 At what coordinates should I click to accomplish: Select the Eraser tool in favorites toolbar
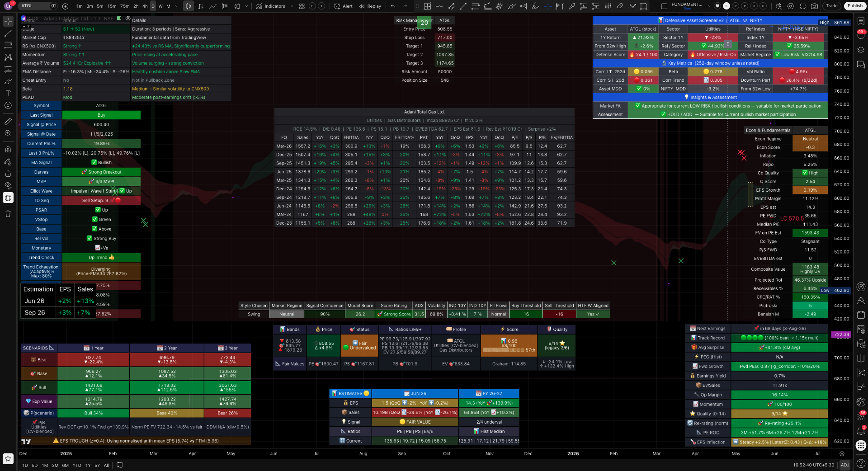[x=620, y=6]
